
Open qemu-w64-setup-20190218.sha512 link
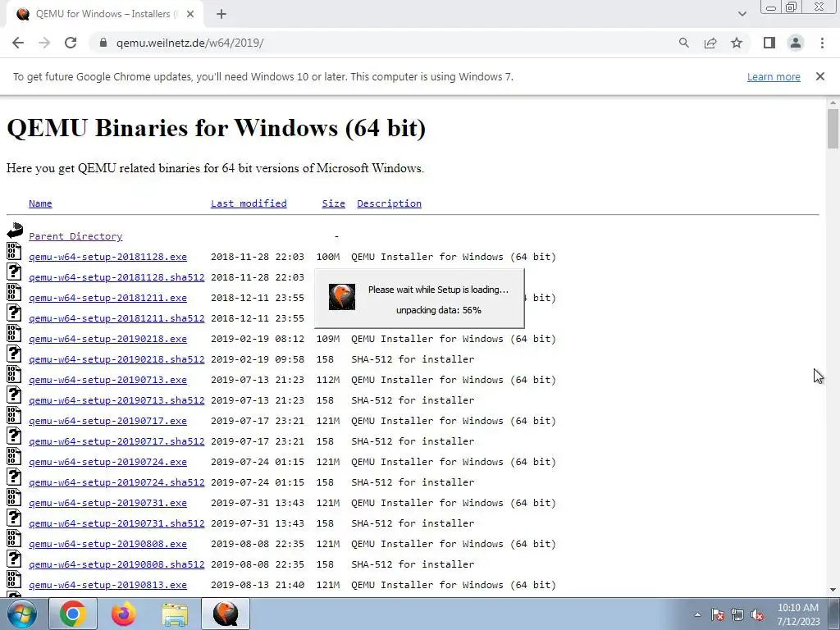pos(116,359)
